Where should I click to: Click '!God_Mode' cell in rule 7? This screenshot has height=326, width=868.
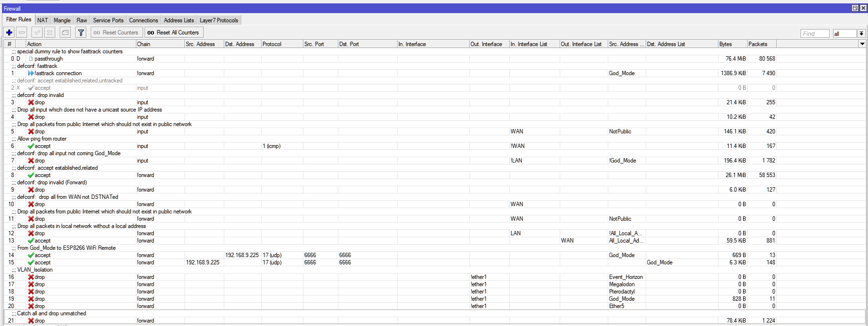(x=622, y=161)
